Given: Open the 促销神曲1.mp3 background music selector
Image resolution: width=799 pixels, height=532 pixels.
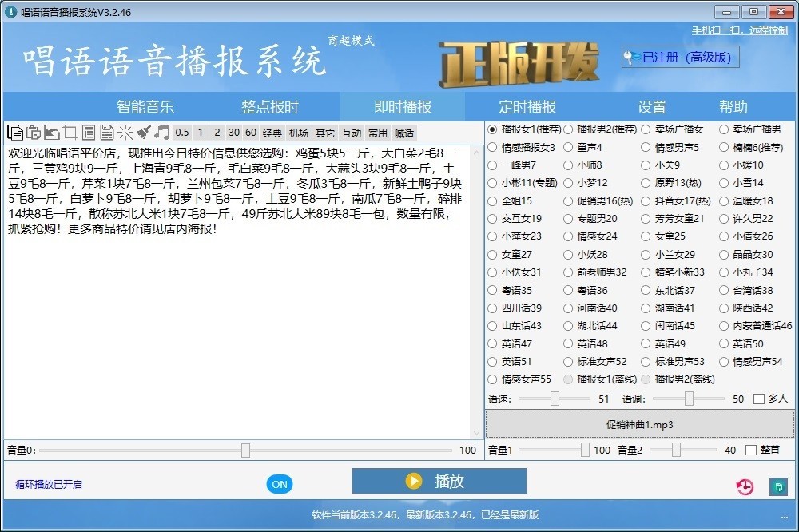Looking at the screenshot, I should (x=640, y=425).
